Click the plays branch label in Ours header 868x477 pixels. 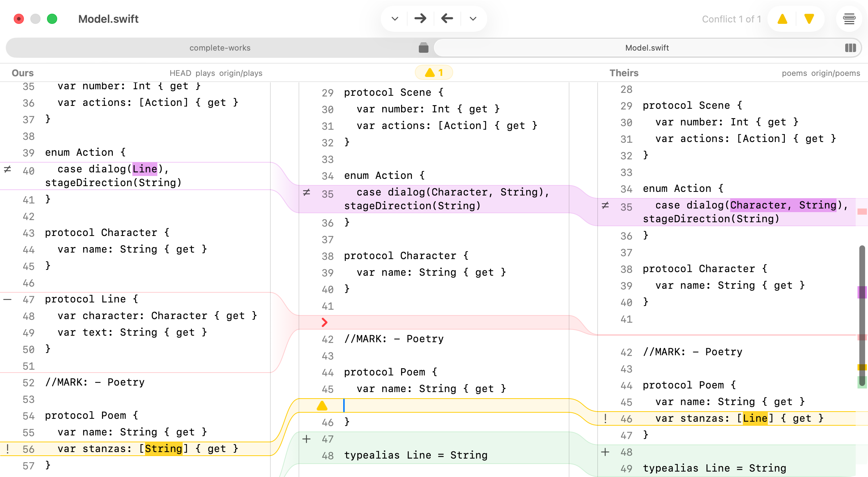tap(205, 73)
